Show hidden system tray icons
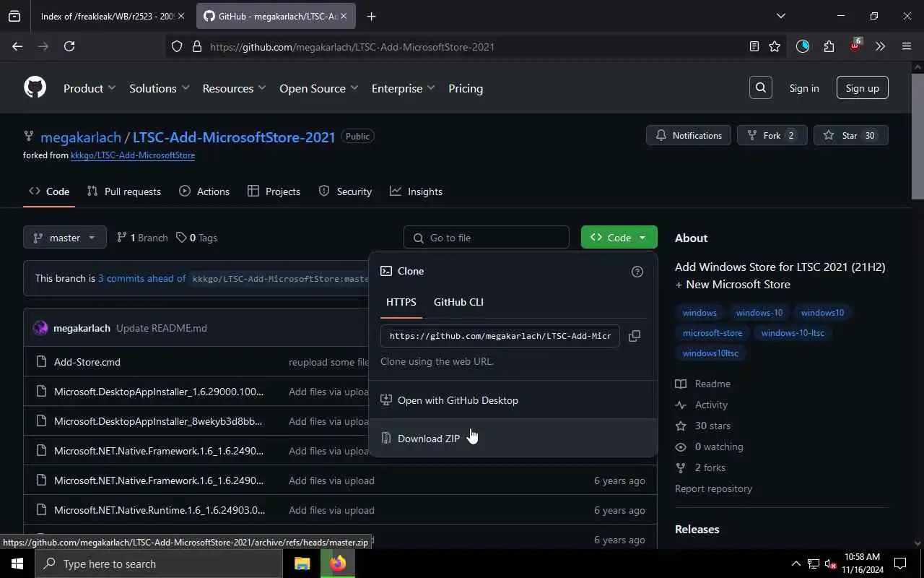Viewport: 924px width, 578px height. coord(796,564)
